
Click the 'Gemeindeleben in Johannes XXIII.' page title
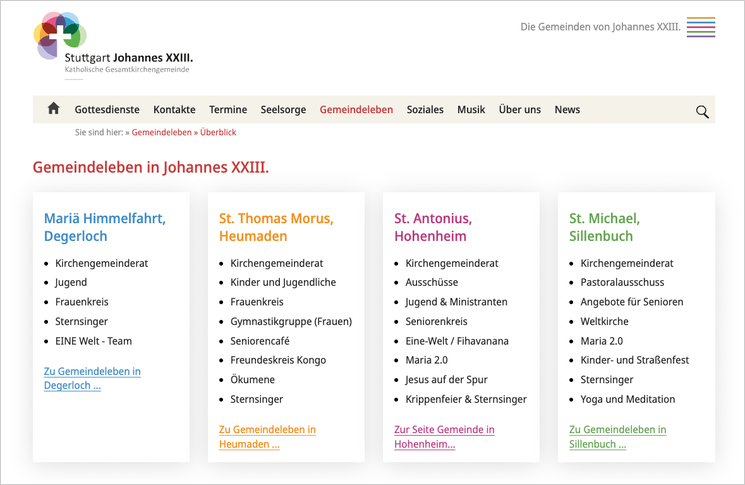tap(151, 167)
